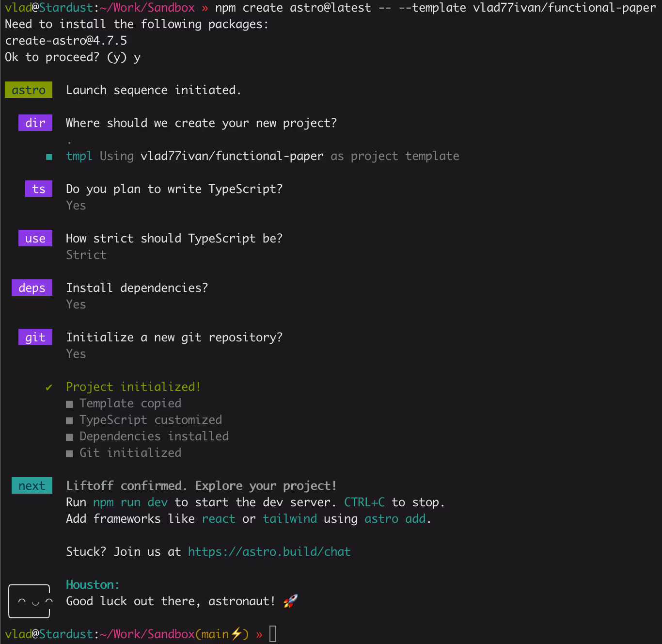The image size is (662, 644).
Task: Click the teal 'tmpl' label
Action: 79,156
